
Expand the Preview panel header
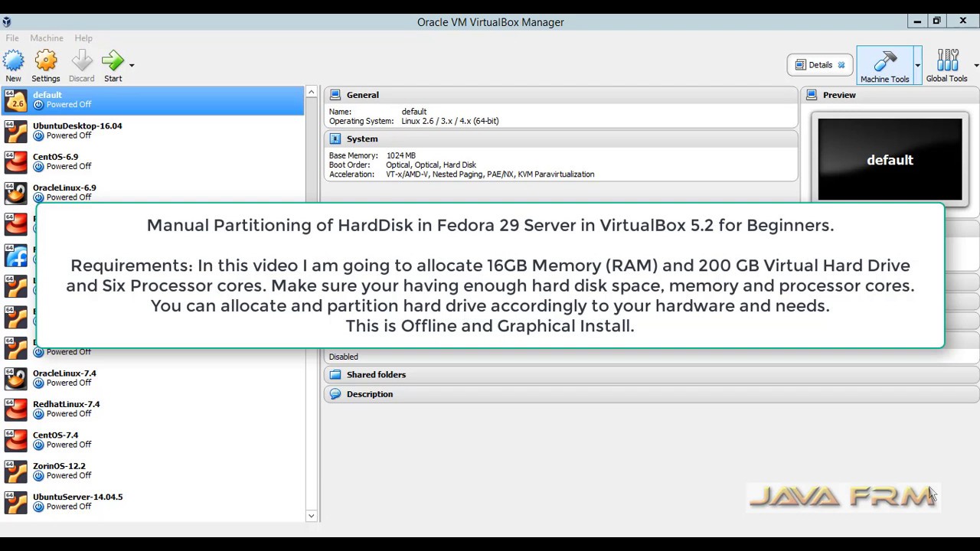[x=890, y=95]
